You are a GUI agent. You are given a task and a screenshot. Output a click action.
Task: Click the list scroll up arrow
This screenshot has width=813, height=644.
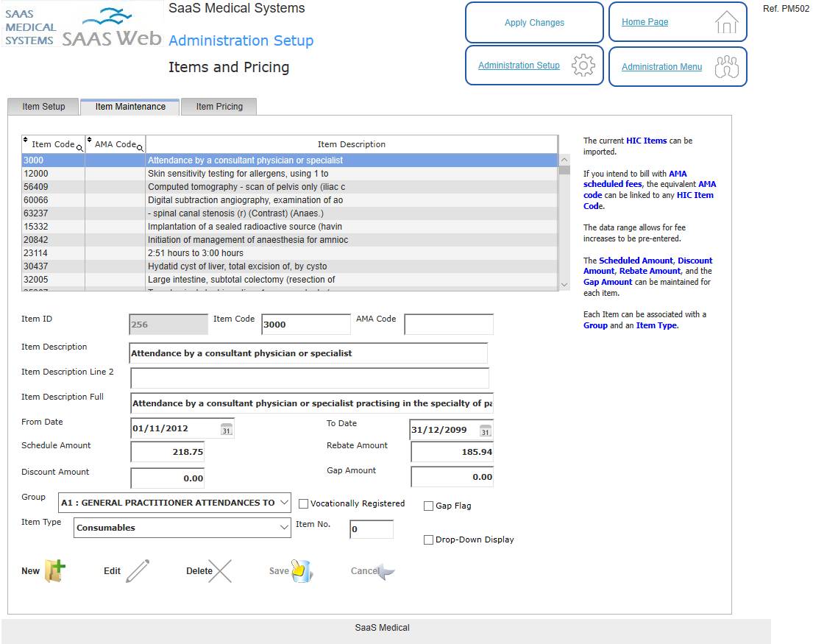pos(564,160)
